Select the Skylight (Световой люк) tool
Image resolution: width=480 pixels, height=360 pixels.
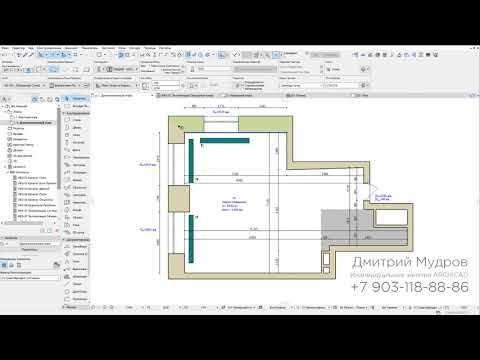click(x=76, y=195)
